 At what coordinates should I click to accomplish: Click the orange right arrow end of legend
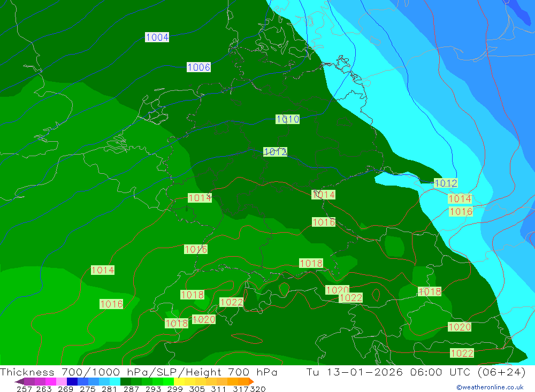pos(251,381)
